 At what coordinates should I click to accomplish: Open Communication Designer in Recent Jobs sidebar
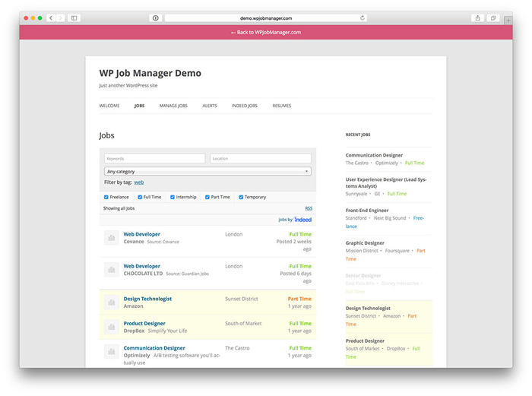coord(374,155)
